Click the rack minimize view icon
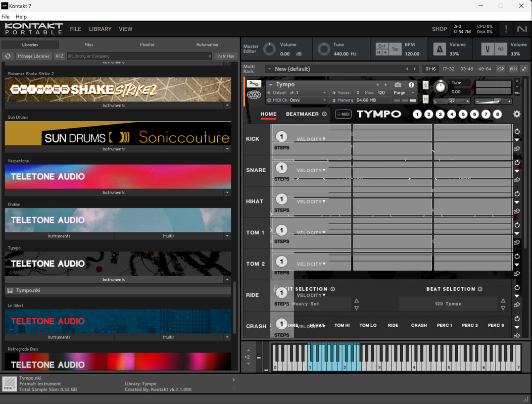Screen dimensions: 532x404 [524, 69]
